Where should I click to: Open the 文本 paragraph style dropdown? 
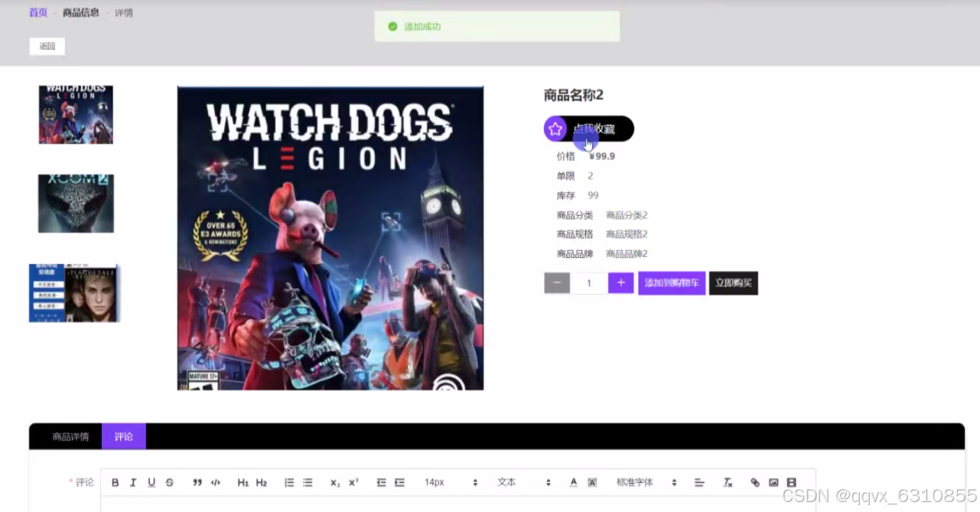click(524, 482)
